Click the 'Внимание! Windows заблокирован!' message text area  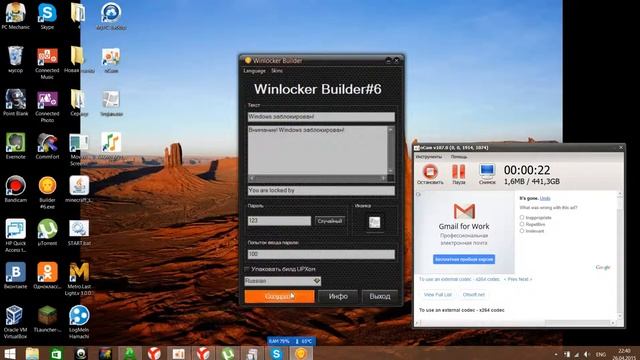coord(318,150)
